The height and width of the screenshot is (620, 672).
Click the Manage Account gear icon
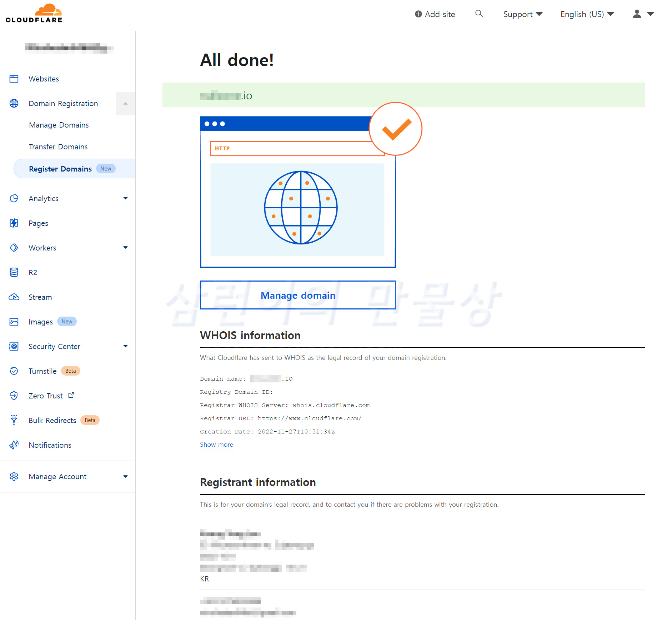click(x=14, y=476)
